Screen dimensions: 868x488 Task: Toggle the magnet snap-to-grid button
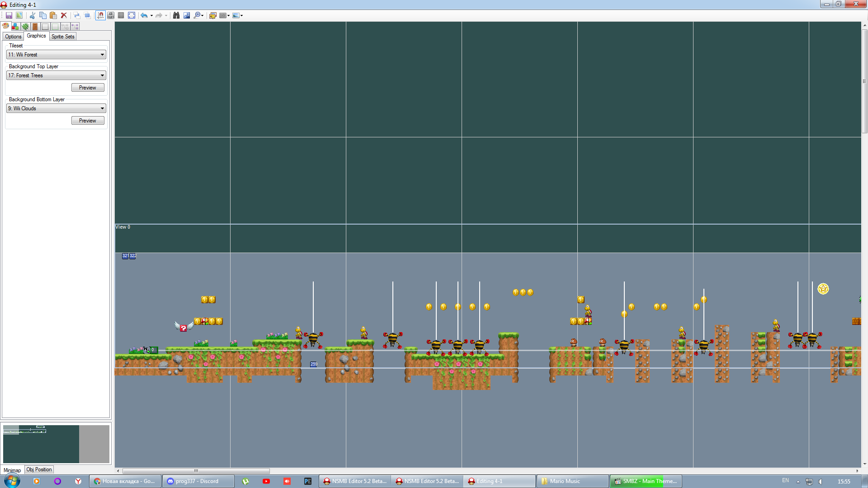(x=100, y=15)
